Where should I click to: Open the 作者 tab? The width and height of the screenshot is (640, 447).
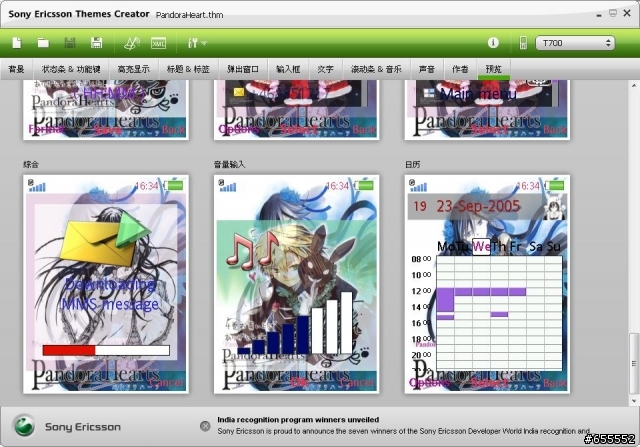pyautogui.click(x=460, y=69)
